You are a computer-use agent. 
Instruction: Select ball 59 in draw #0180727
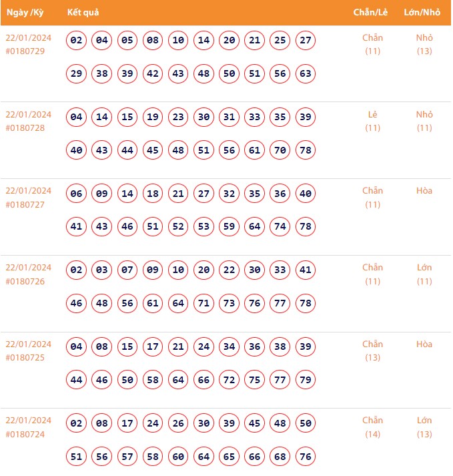coord(230,227)
